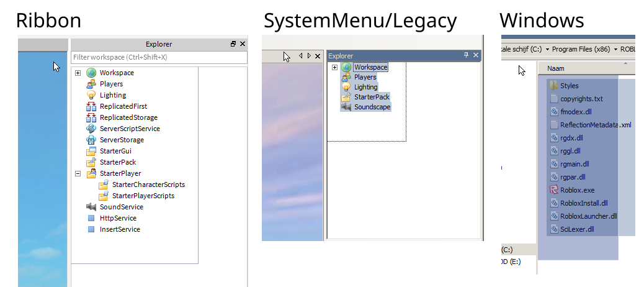644x287 pixels.
Task: Click the StarterPlayerScripts icon
Action: pyautogui.click(x=104, y=196)
